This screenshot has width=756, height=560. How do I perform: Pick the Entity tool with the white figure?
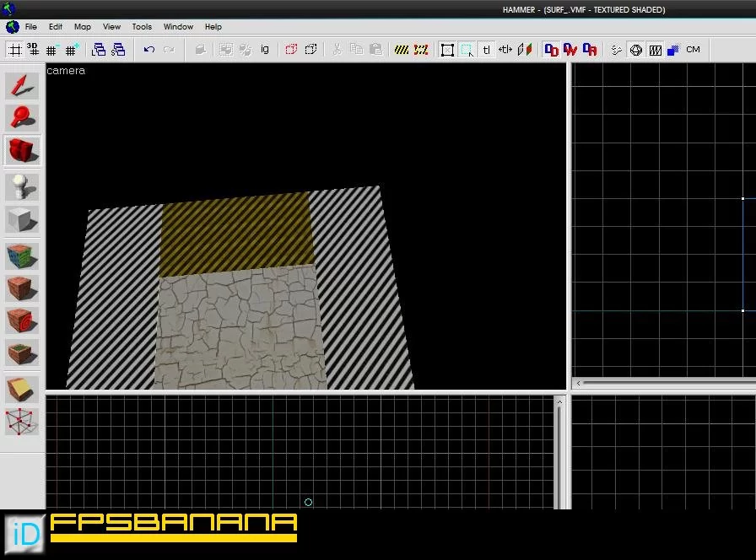point(22,187)
